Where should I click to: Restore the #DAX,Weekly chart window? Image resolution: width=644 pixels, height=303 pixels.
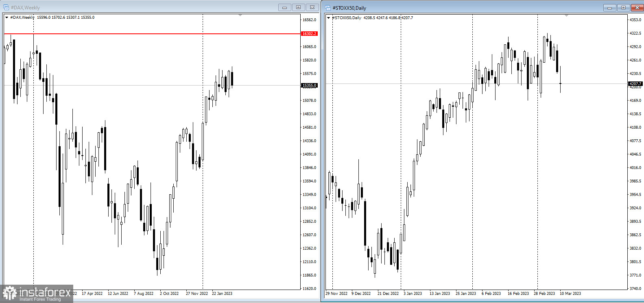coord(298,7)
